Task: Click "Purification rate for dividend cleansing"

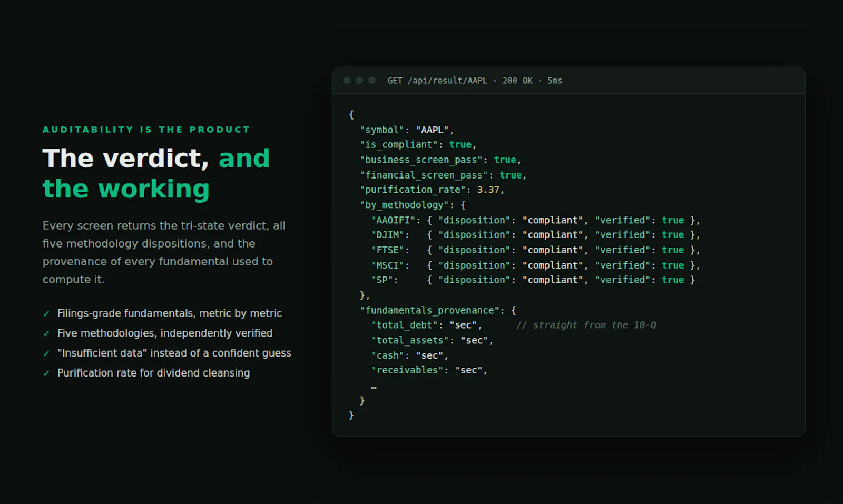Action: click(x=153, y=373)
